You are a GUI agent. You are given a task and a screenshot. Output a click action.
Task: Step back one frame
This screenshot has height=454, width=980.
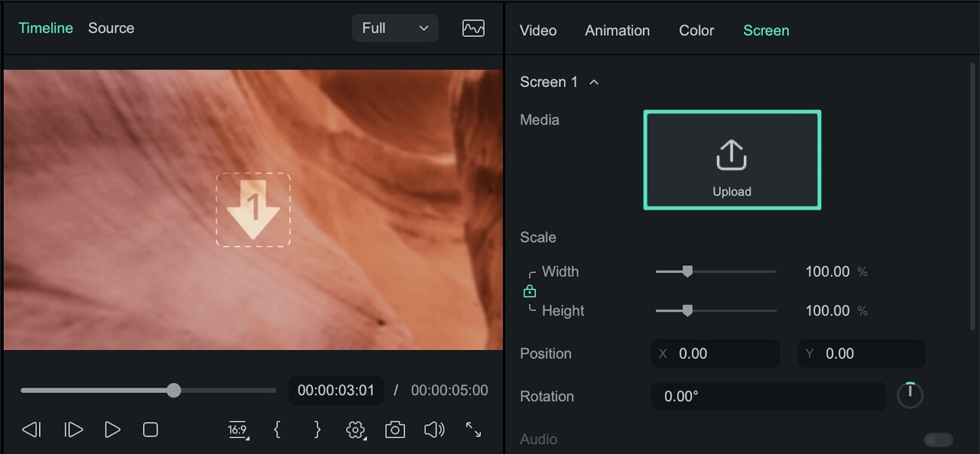tap(31, 430)
